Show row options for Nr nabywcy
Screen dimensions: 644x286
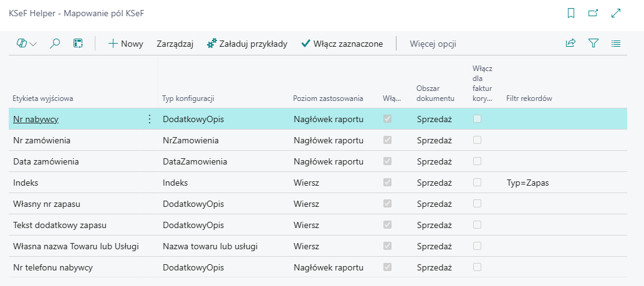(149, 119)
